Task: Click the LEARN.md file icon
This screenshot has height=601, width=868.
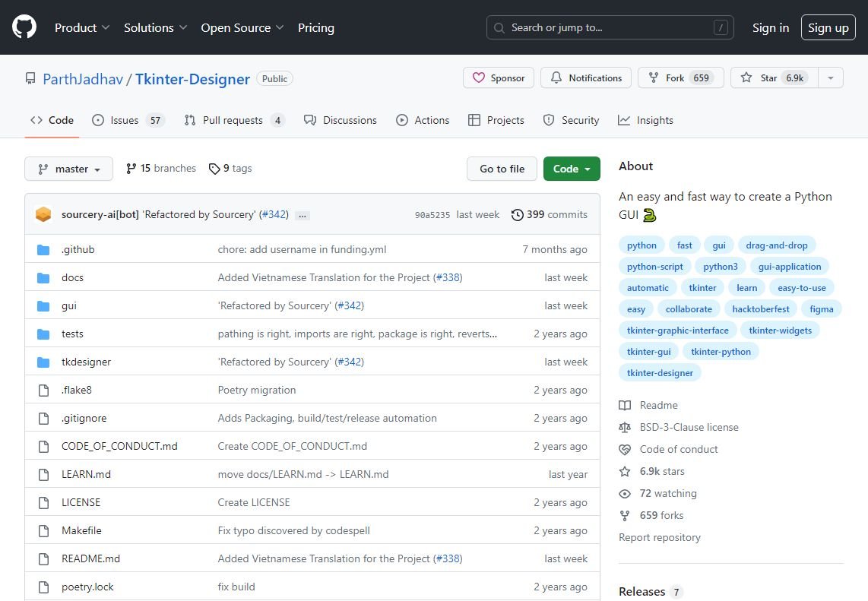Action: pos(43,474)
